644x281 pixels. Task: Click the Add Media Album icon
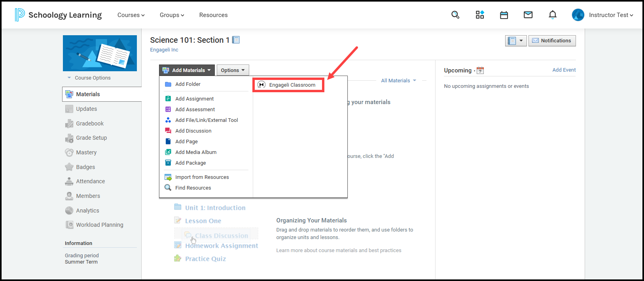pyautogui.click(x=168, y=152)
